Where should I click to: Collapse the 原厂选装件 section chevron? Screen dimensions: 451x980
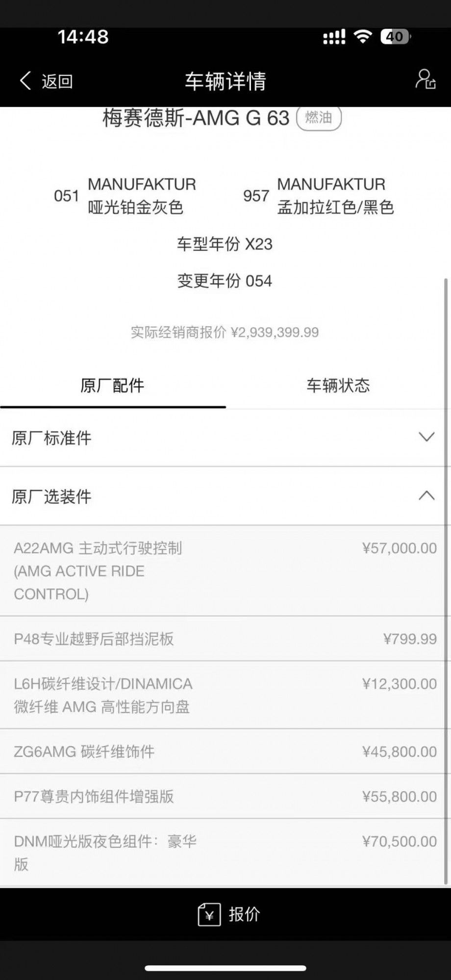426,496
